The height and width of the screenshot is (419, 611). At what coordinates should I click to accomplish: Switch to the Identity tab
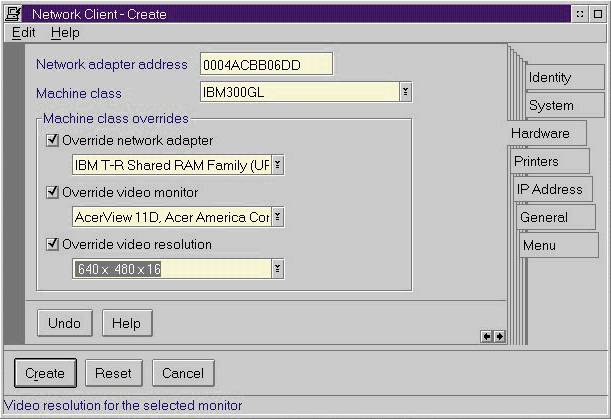pyautogui.click(x=565, y=77)
